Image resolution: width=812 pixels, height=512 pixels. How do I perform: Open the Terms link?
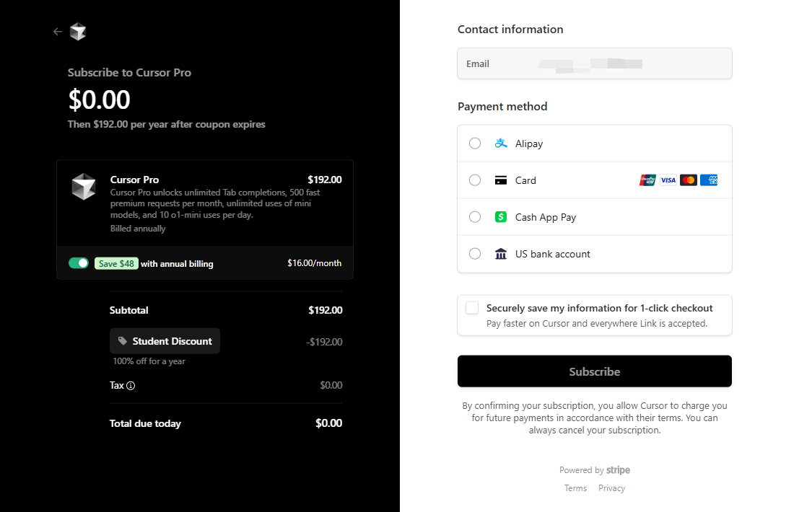[x=575, y=488]
